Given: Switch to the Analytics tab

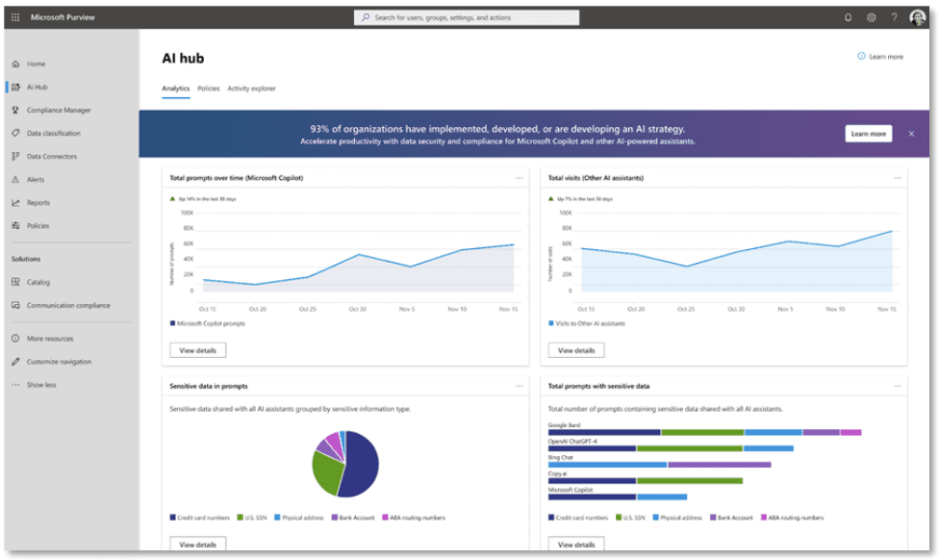Looking at the screenshot, I should 175,89.
